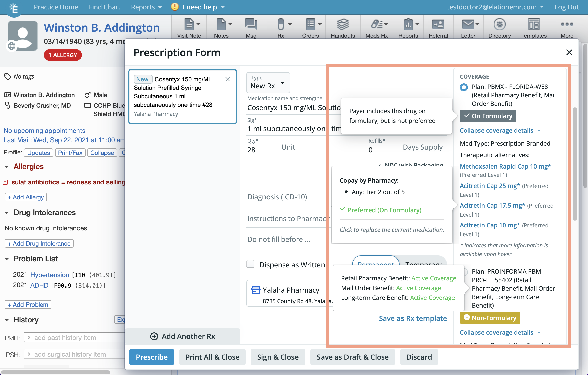
Task: Go to Find Chart in top bar
Action: click(104, 7)
